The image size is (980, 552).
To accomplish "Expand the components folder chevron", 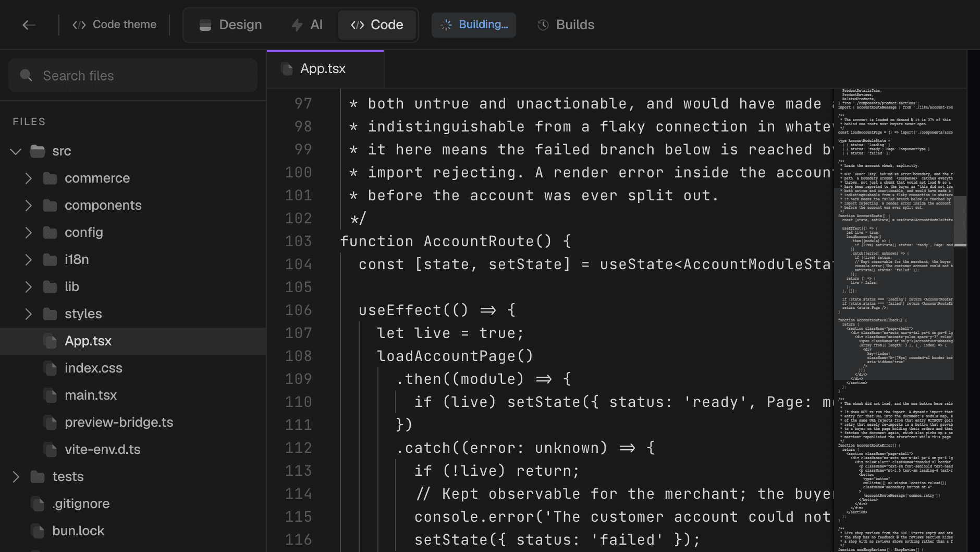I will click(x=29, y=206).
